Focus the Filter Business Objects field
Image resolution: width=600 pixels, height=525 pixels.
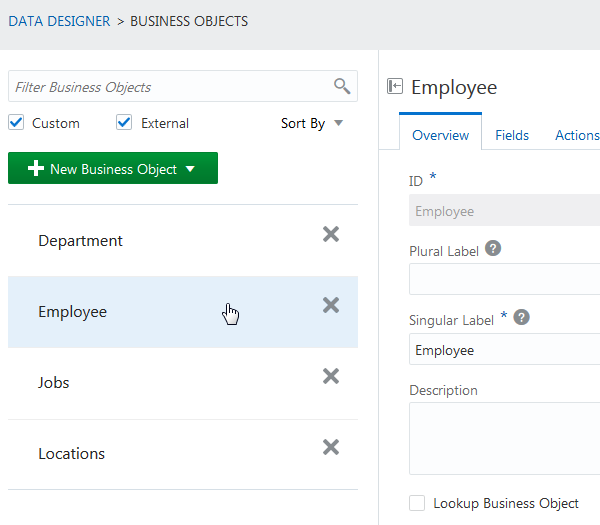click(170, 87)
